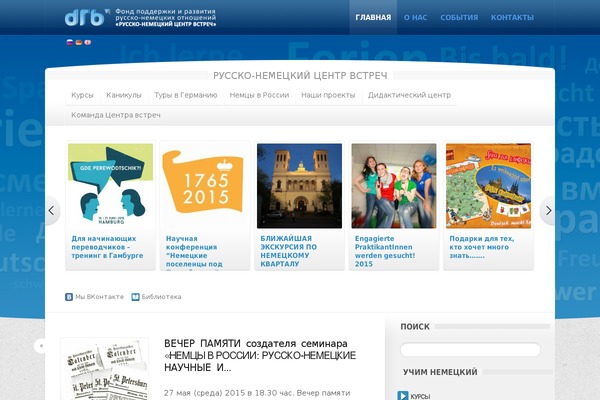The width and height of the screenshot is (600, 400).
Task: Open the church at night thumbnail
Action: click(x=299, y=186)
